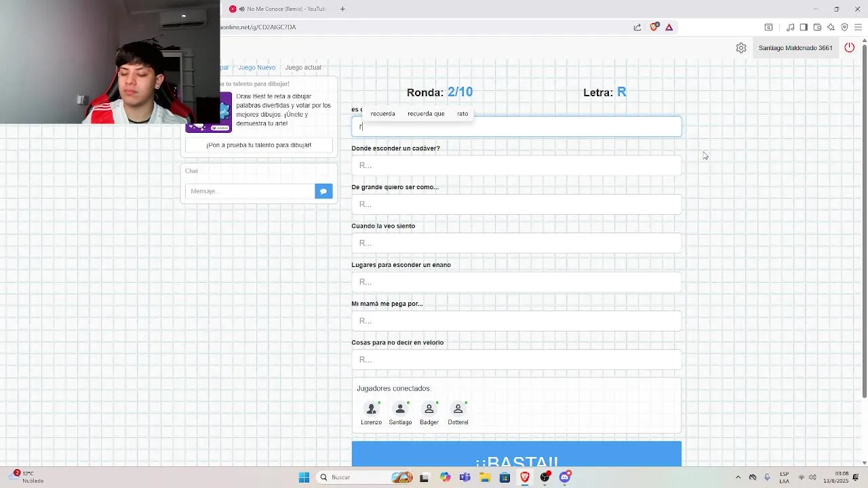This screenshot has width=868, height=488.
Task: Open Discord from the taskbar
Action: [565, 477]
